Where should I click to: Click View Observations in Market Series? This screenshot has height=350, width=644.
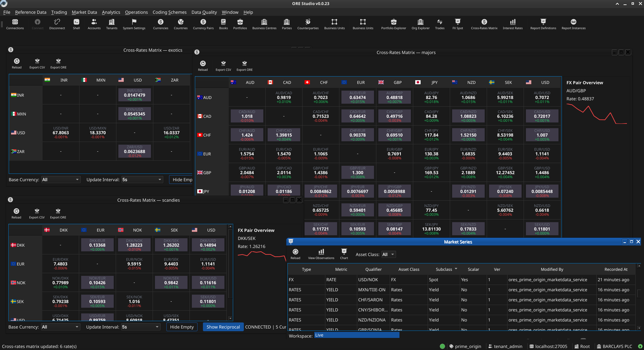(x=321, y=254)
